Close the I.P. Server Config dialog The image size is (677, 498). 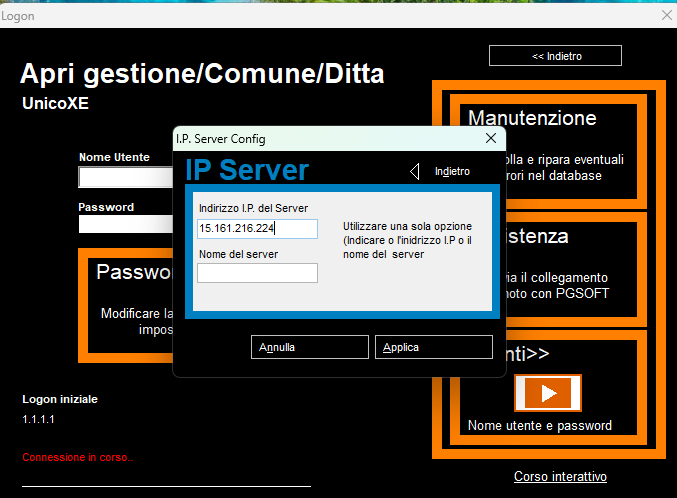(x=490, y=138)
